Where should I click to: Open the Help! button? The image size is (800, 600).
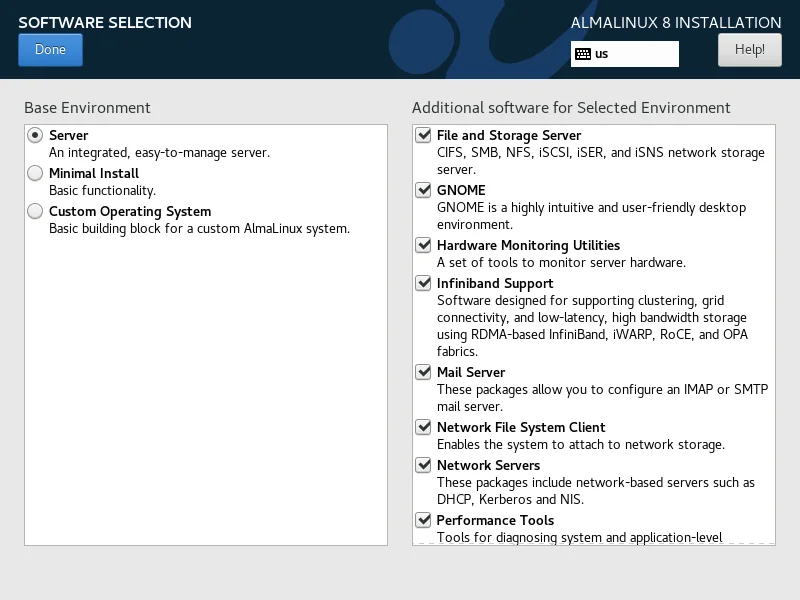(x=749, y=49)
